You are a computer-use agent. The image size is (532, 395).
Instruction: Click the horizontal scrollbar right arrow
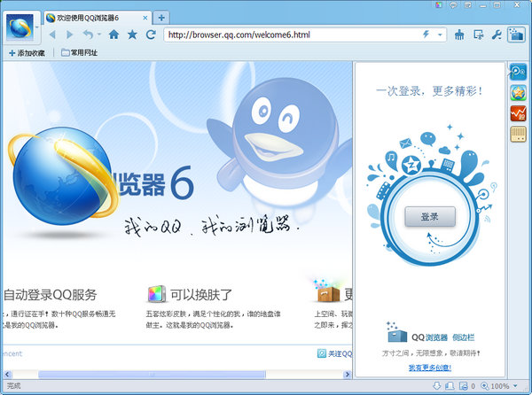[x=347, y=375]
